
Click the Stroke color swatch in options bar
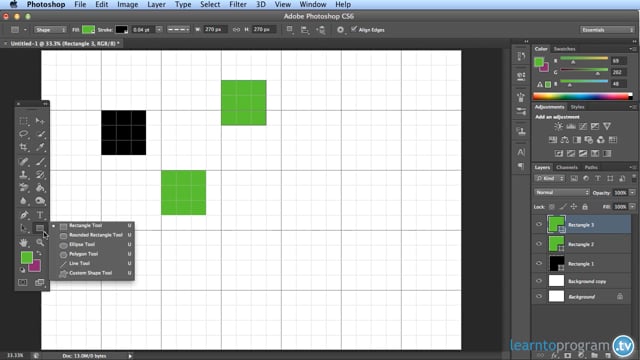pos(122,29)
